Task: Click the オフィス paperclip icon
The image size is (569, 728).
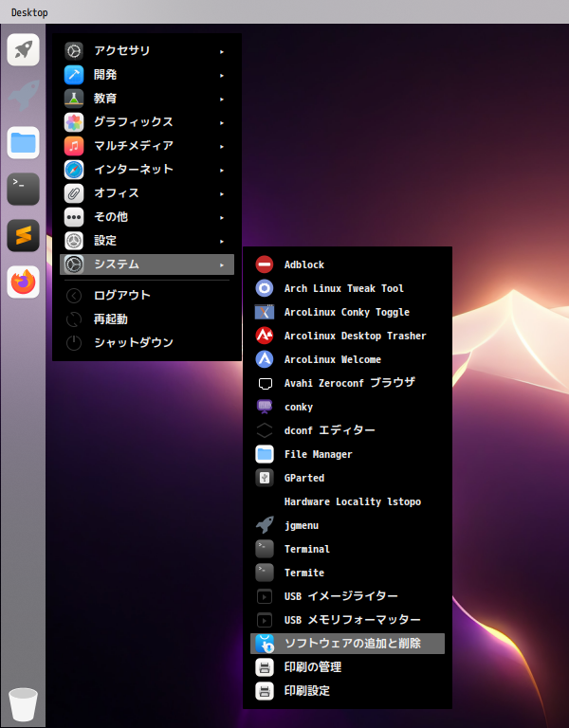Action: coord(74,193)
